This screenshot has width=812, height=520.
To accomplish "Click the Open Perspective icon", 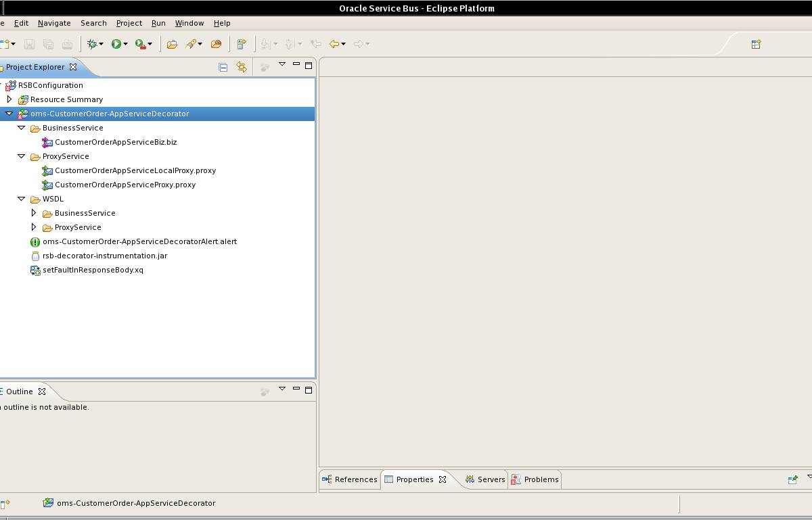I will click(756, 44).
